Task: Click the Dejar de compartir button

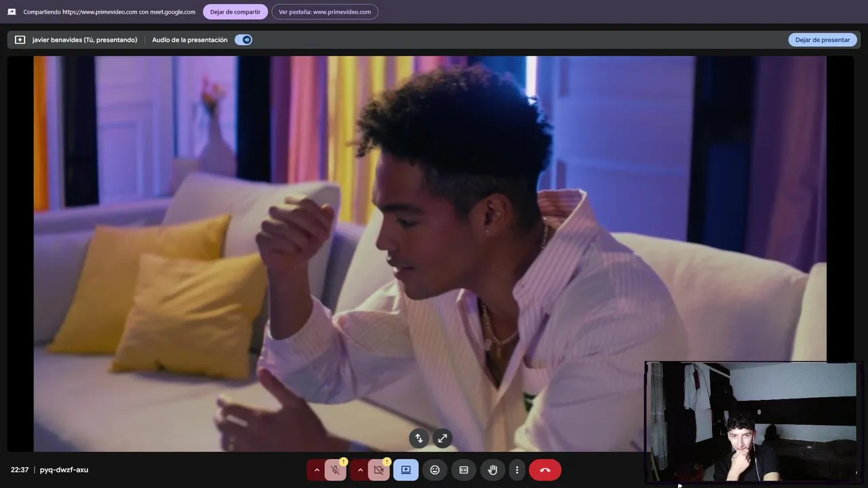Action: [x=235, y=12]
